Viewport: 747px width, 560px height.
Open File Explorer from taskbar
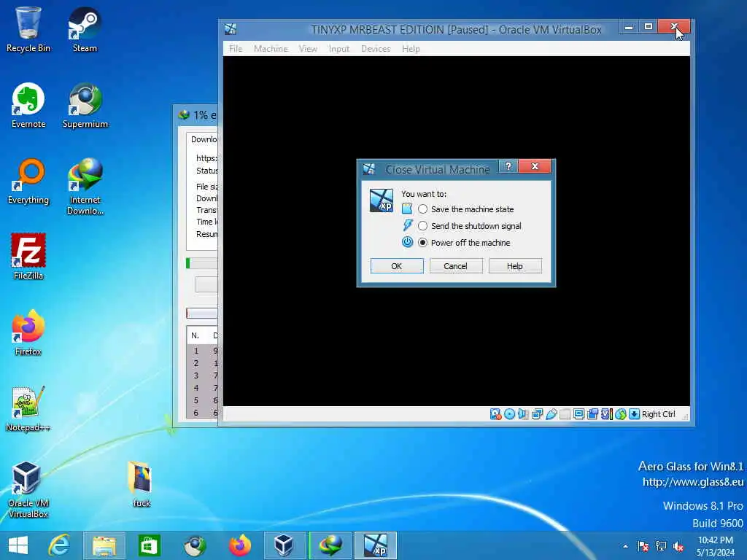(104, 545)
